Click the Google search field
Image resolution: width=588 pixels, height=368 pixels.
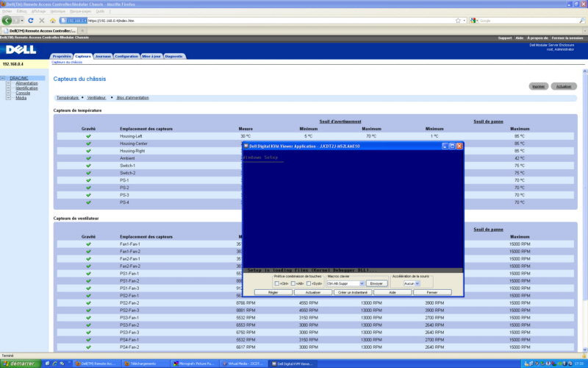[x=528, y=21]
